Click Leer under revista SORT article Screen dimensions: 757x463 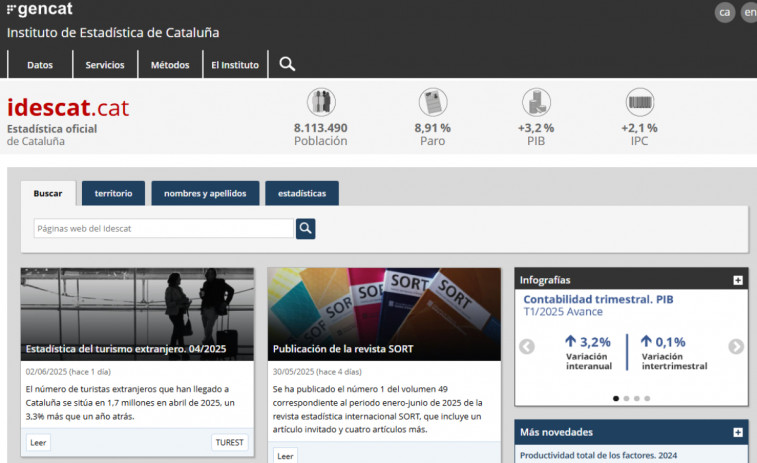click(x=285, y=456)
